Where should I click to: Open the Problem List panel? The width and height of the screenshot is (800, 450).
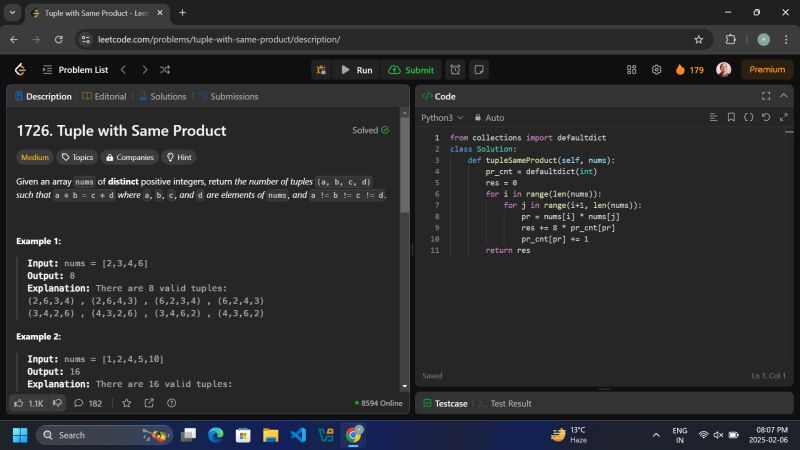pos(75,70)
